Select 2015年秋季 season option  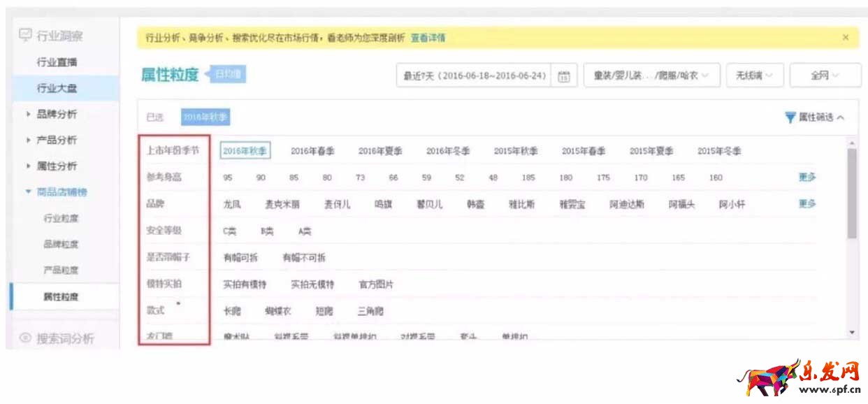(516, 151)
